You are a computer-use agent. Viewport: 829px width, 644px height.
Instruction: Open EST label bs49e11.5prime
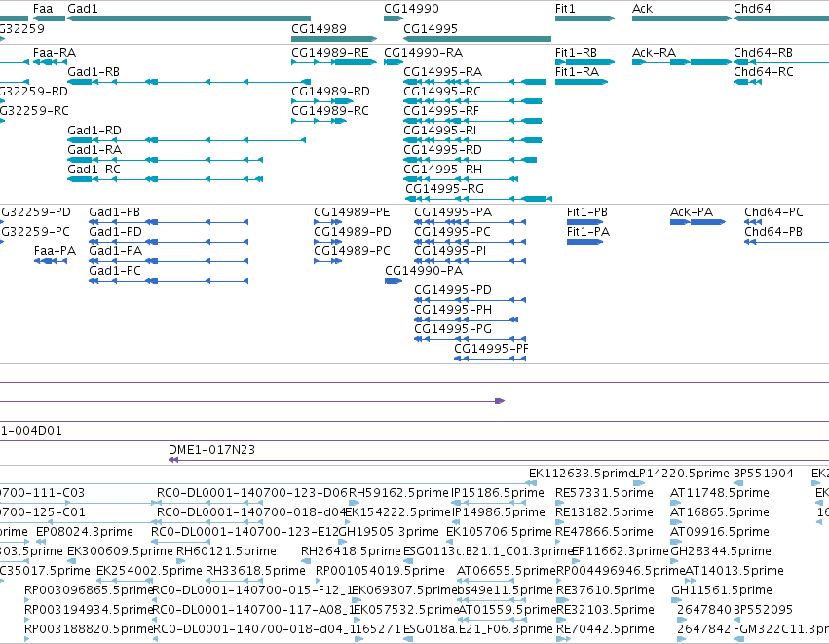[x=505, y=590]
